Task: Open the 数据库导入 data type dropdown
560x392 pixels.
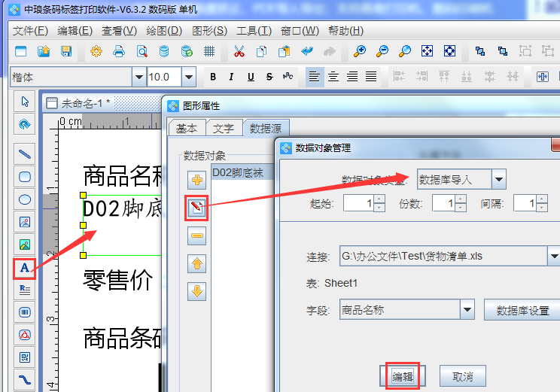Action: (498, 179)
